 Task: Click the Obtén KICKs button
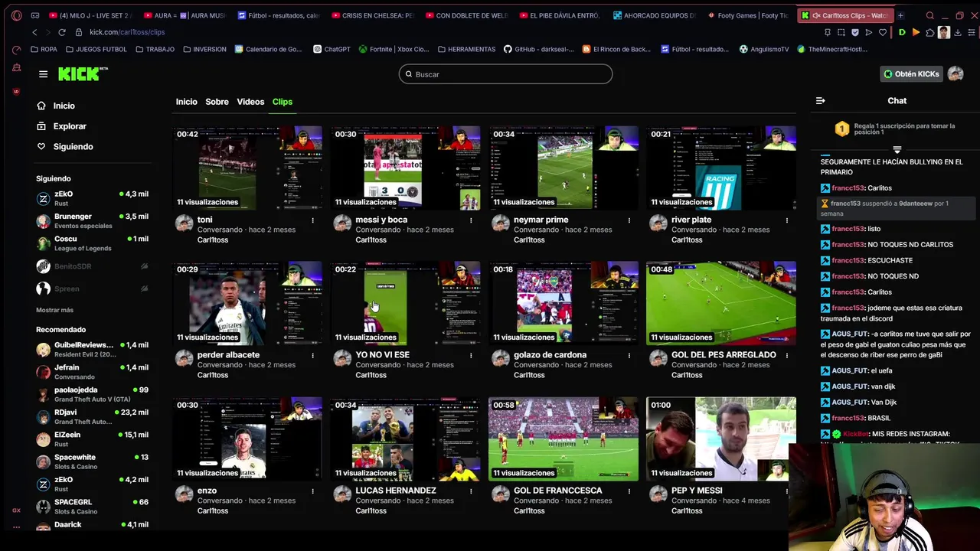[x=911, y=74]
